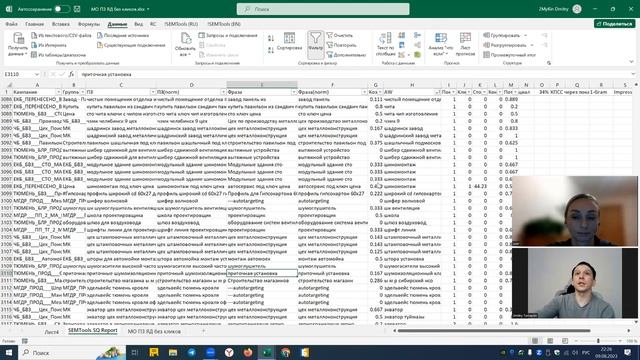Reapply the filter (Повторить)
640x360 pixels.
[341, 45]
